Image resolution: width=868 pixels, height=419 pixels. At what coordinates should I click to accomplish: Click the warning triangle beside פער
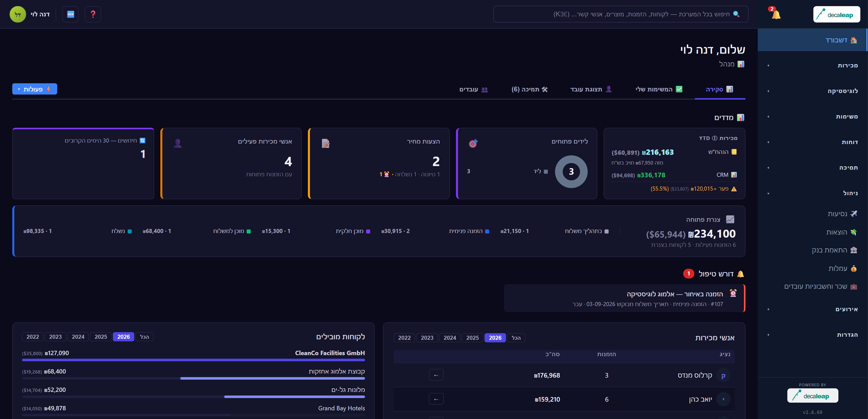[x=734, y=189]
